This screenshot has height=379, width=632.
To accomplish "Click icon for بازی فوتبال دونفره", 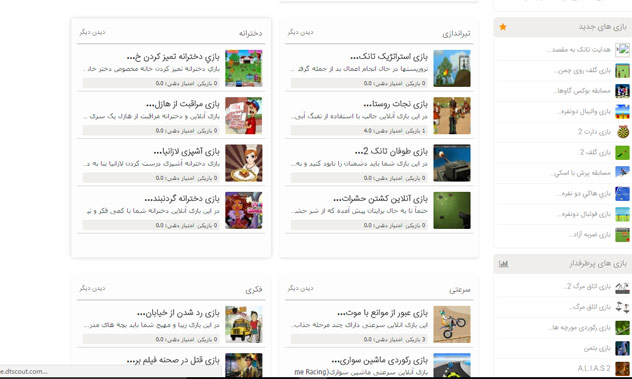I will click(x=622, y=214).
